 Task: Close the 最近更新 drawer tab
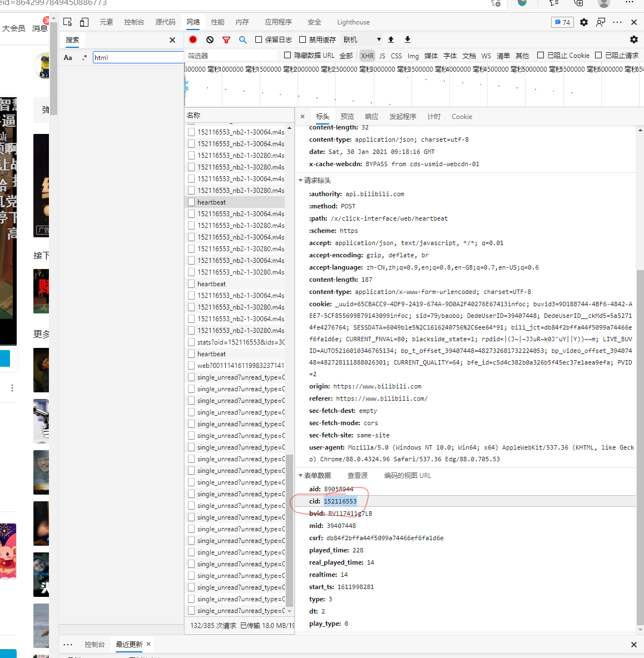148,644
